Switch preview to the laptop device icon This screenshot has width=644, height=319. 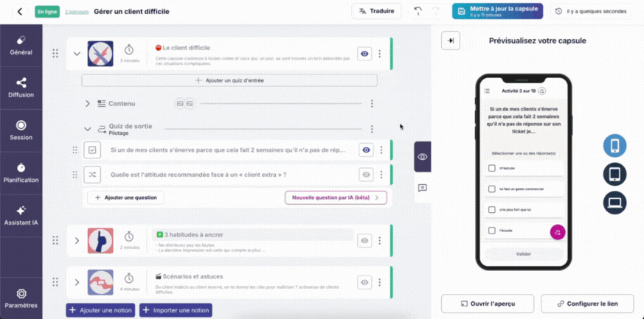(x=614, y=203)
